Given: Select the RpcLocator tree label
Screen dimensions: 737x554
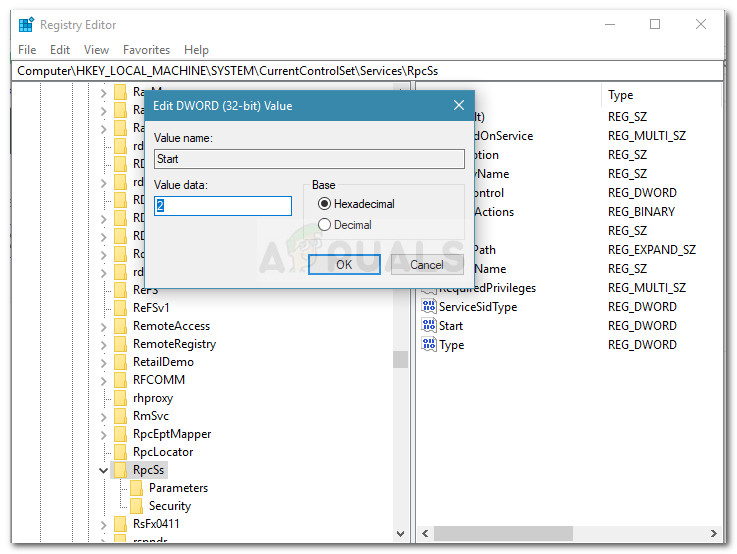Looking at the screenshot, I should coord(163,452).
